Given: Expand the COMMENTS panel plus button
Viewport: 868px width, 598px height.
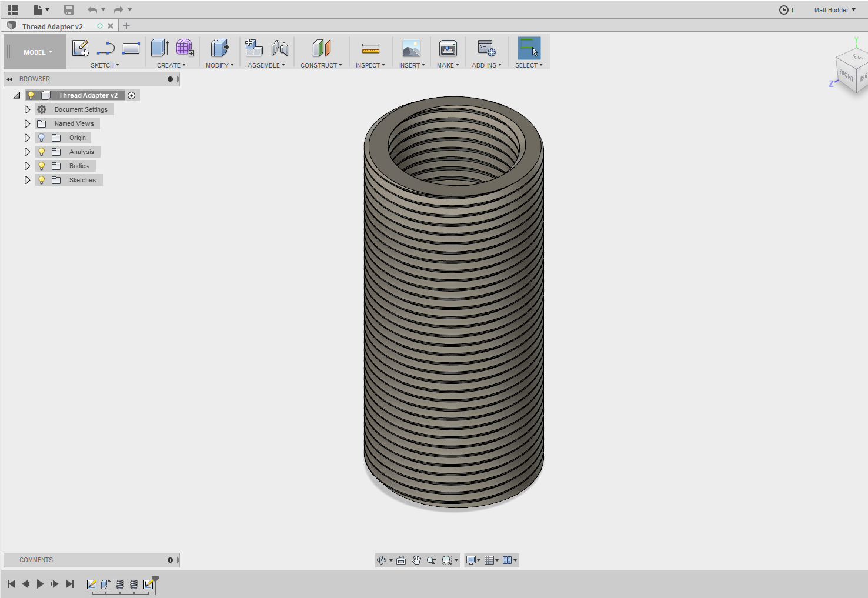Looking at the screenshot, I should (x=170, y=560).
